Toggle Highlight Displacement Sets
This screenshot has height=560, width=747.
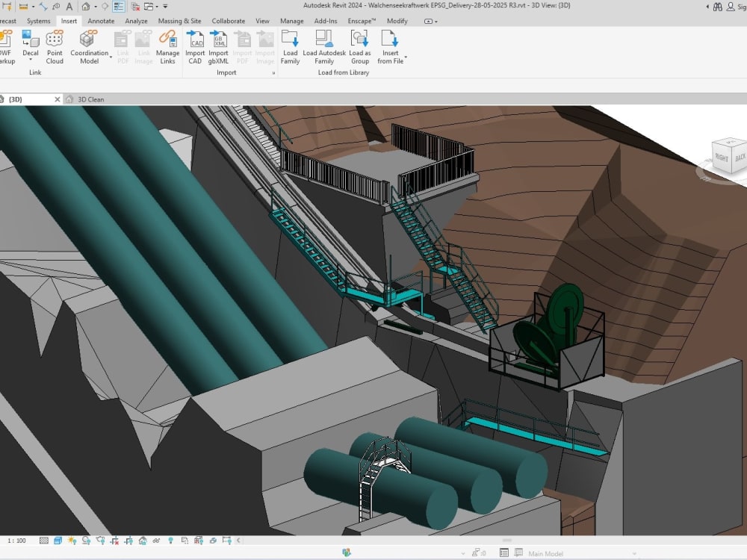click(213, 541)
